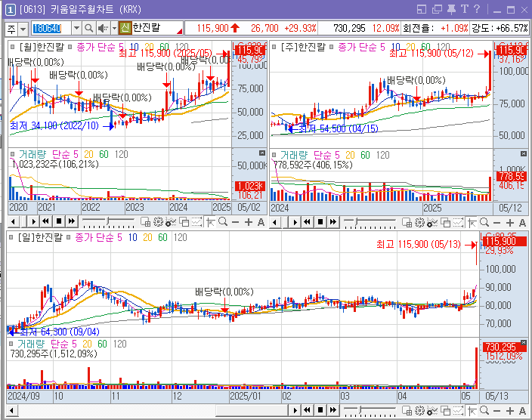Play monthly chart replay
This screenshot has height=420, width=532.
(x=33, y=222)
